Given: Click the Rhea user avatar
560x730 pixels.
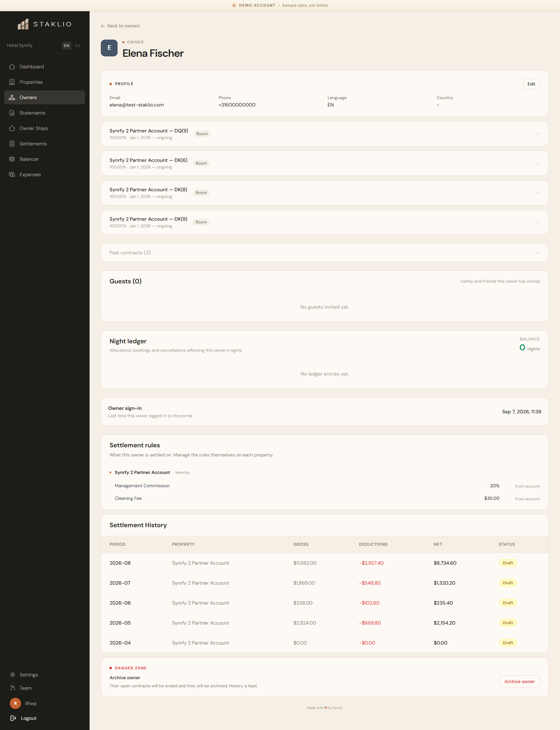Looking at the screenshot, I should tap(15, 703).
